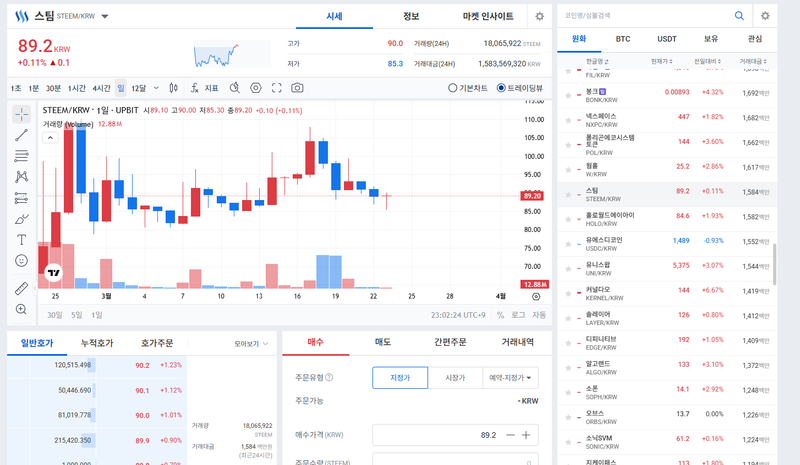Click the coin search magnifier icon
The height and width of the screenshot is (465, 800).
(740, 16)
